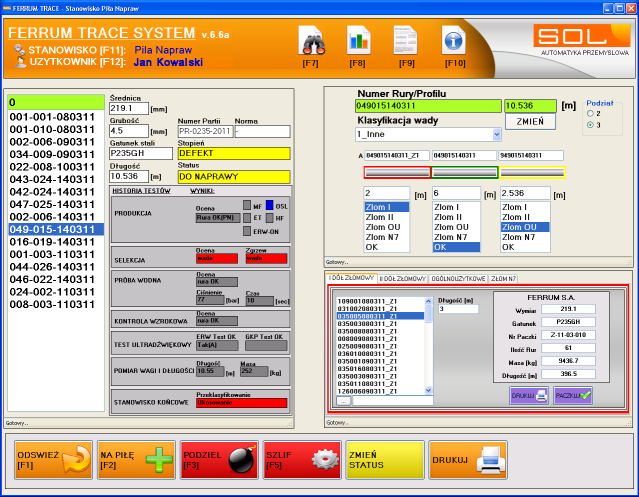Click the Nr Paczki value Z-11-03-010
The height and width of the screenshot is (497, 639).
(x=568, y=335)
